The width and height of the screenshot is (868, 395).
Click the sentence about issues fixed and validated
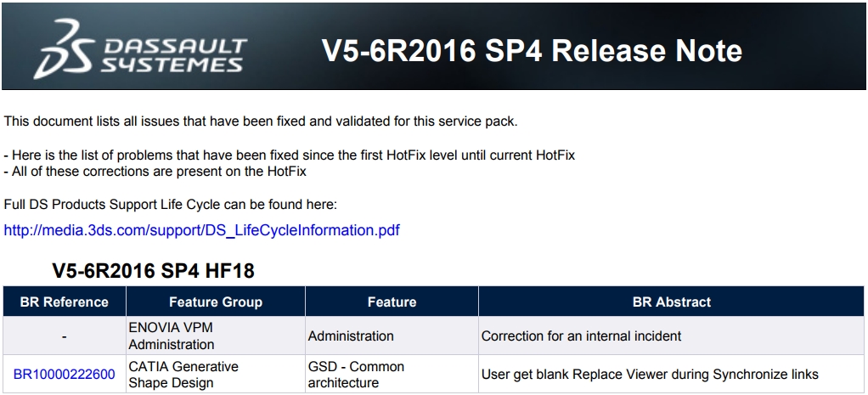click(x=261, y=121)
